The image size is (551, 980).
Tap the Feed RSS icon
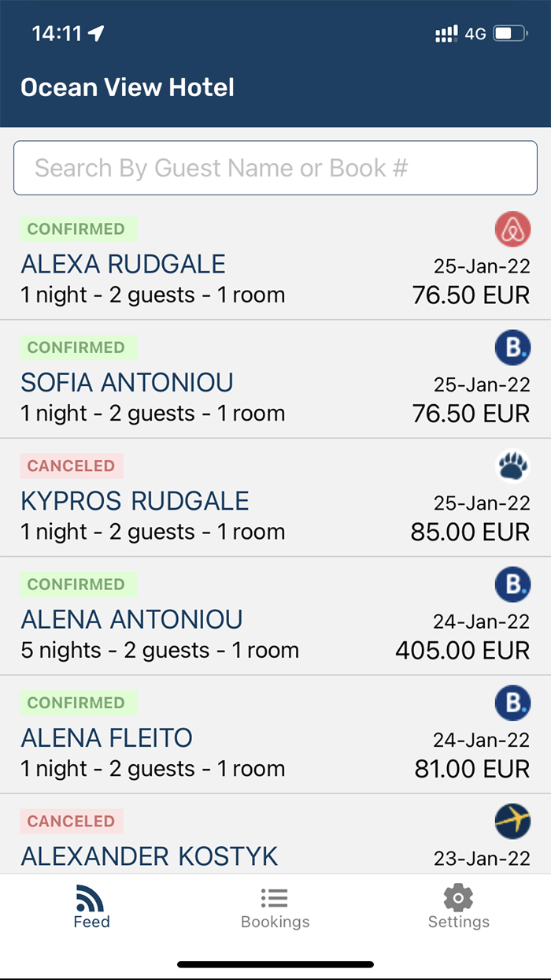coord(91,900)
